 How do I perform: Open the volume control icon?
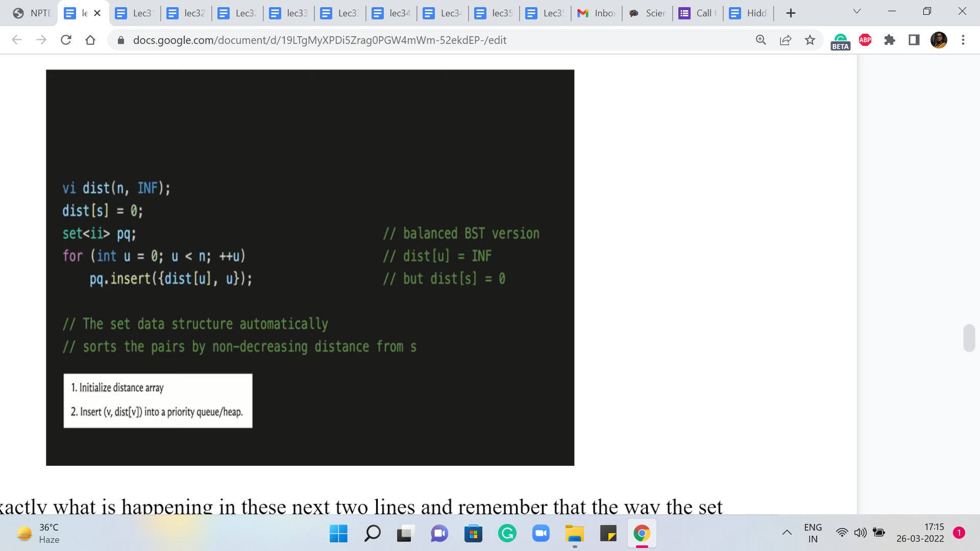pos(860,533)
